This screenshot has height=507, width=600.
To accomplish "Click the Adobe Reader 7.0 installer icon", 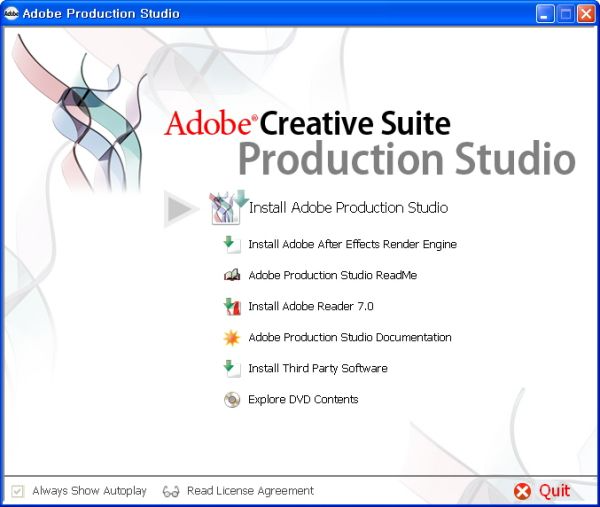I will click(x=232, y=306).
